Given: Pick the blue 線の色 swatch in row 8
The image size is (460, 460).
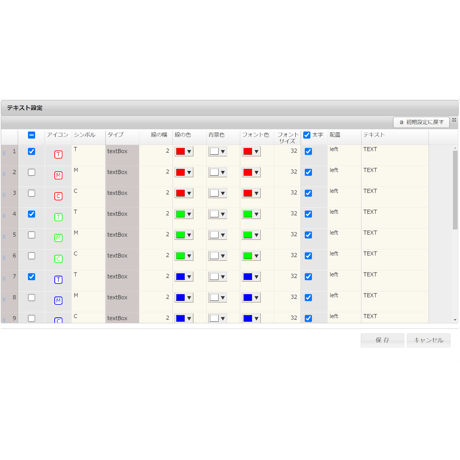Looking at the screenshot, I should click(180, 298).
